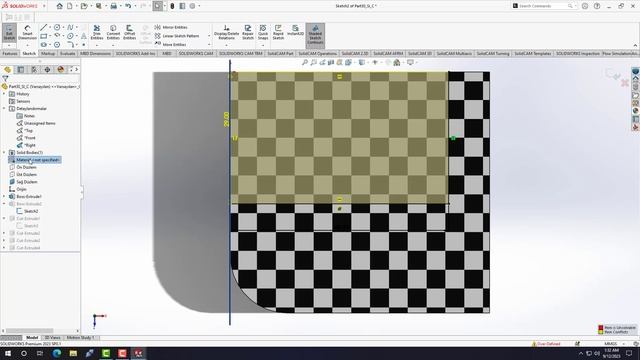Click the Print icon
Image resolution: width=640 pixels, height=360 pixels.
[x=113, y=6]
